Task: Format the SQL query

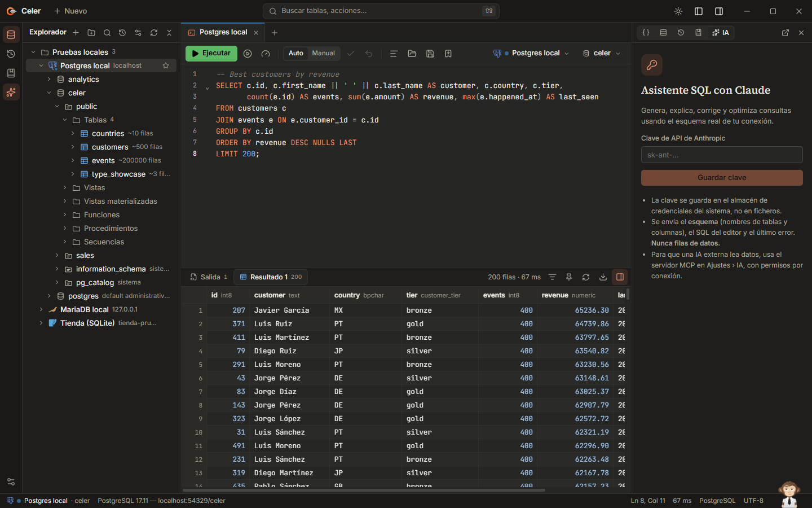Action: 394,54
